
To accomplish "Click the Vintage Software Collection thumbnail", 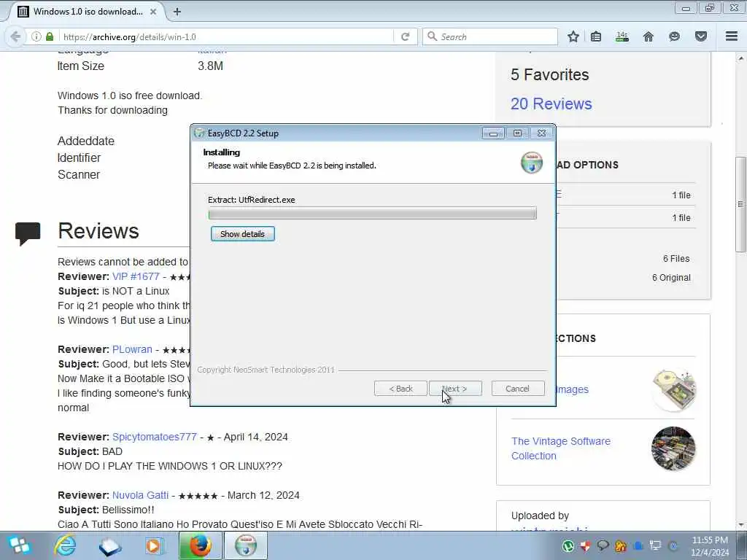I will pyautogui.click(x=673, y=448).
